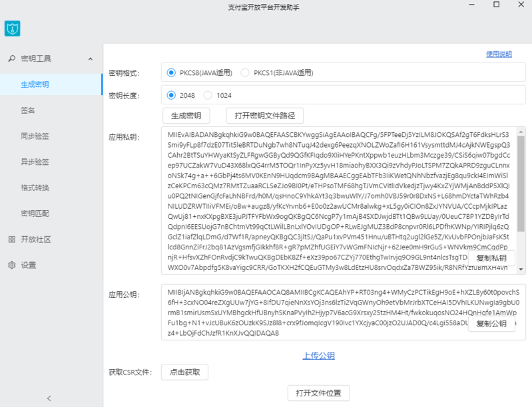Collapse the 密钥工具 menu chevron

(x=91, y=59)
